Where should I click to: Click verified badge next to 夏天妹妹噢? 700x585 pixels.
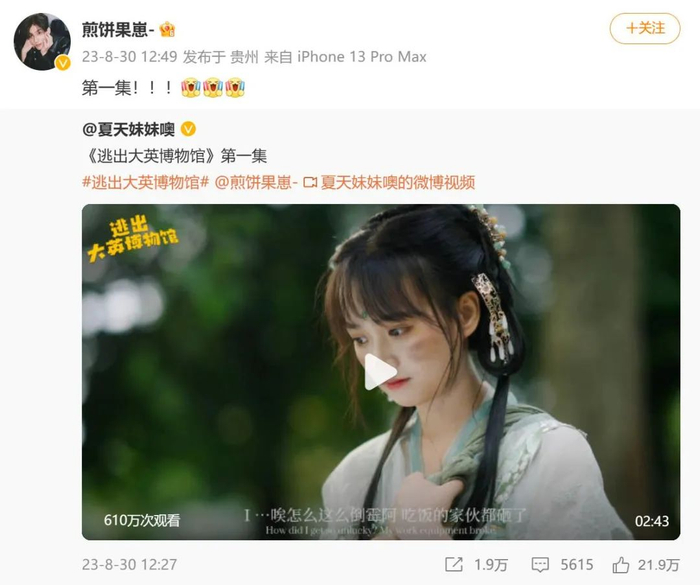coord(188,130)
